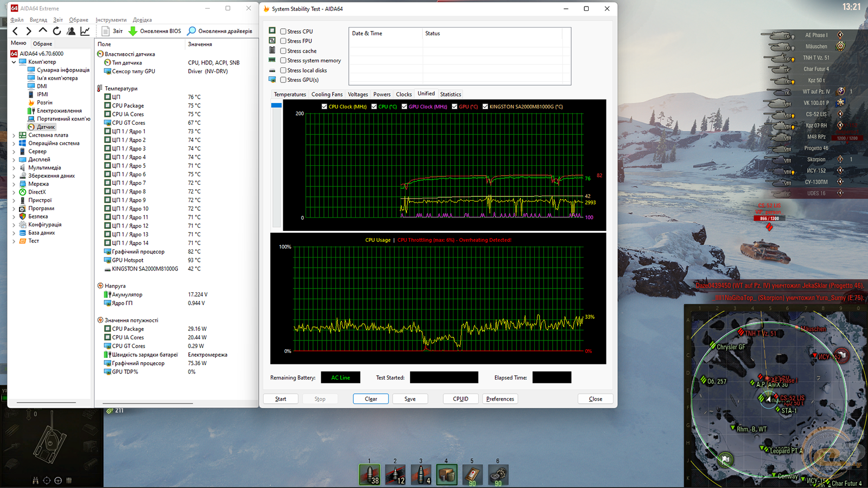Select consumable slot 4 in the game hotbar

(447, 474)
